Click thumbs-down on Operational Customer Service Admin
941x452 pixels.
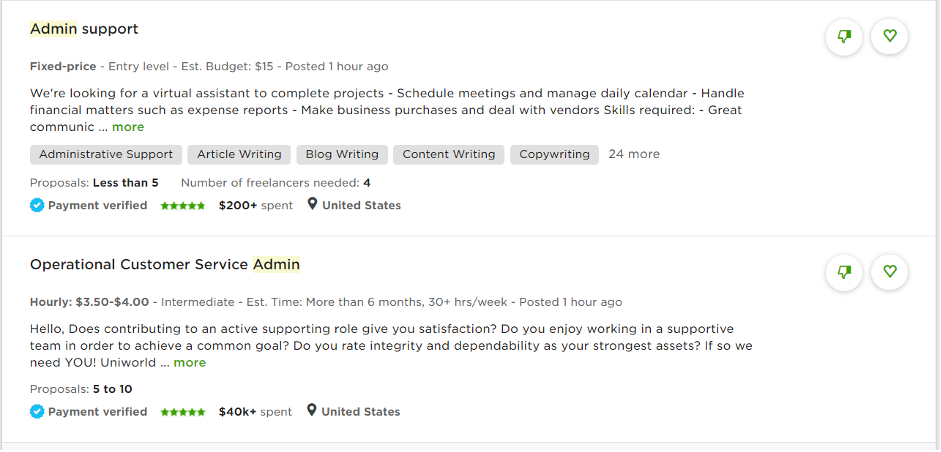pos(844,272)
